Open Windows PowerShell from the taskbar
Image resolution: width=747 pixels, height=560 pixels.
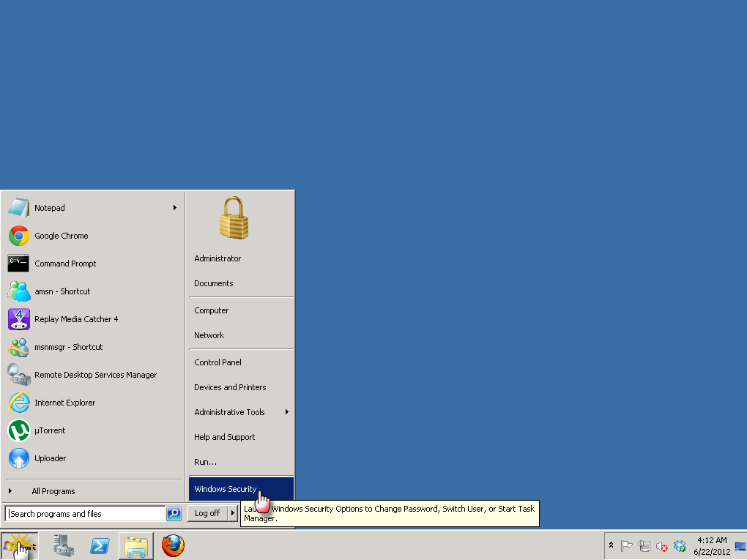click(x=100, y=546)
